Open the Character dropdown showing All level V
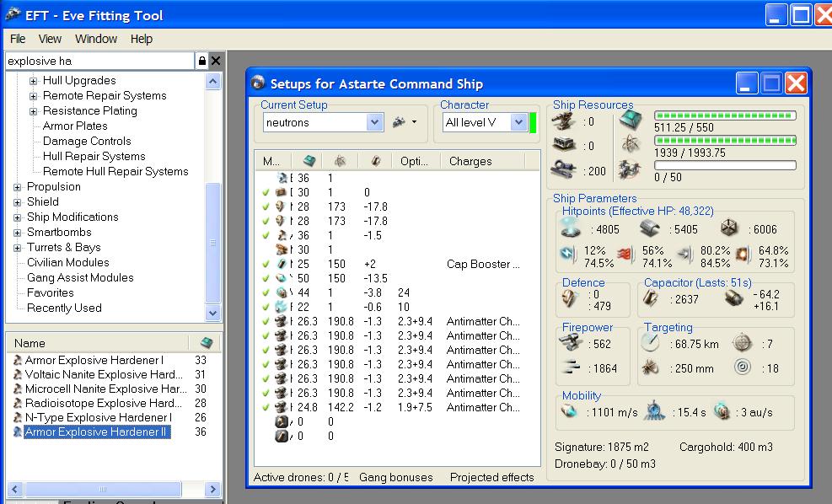 coord(518,122)
